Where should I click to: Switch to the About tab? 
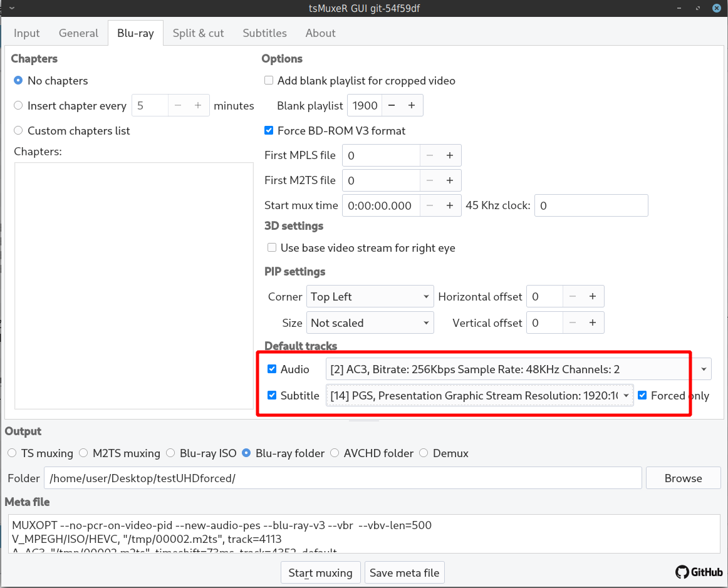pos(320,33)
